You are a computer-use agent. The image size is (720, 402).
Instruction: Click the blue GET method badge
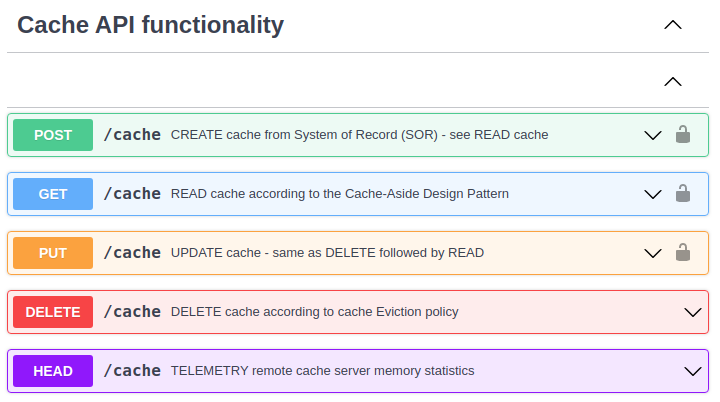(53, 194)
